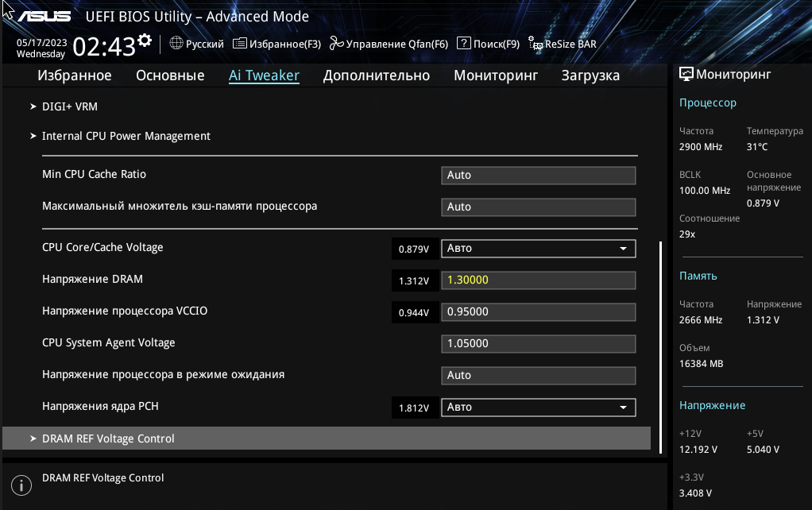Expand DRAM REF Voltage Control submenu
This screenshot has width=812, height=510.
click(327, 438)
